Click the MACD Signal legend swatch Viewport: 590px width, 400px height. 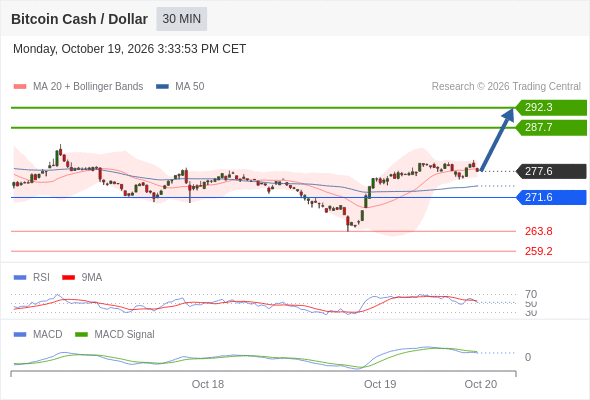81,335
